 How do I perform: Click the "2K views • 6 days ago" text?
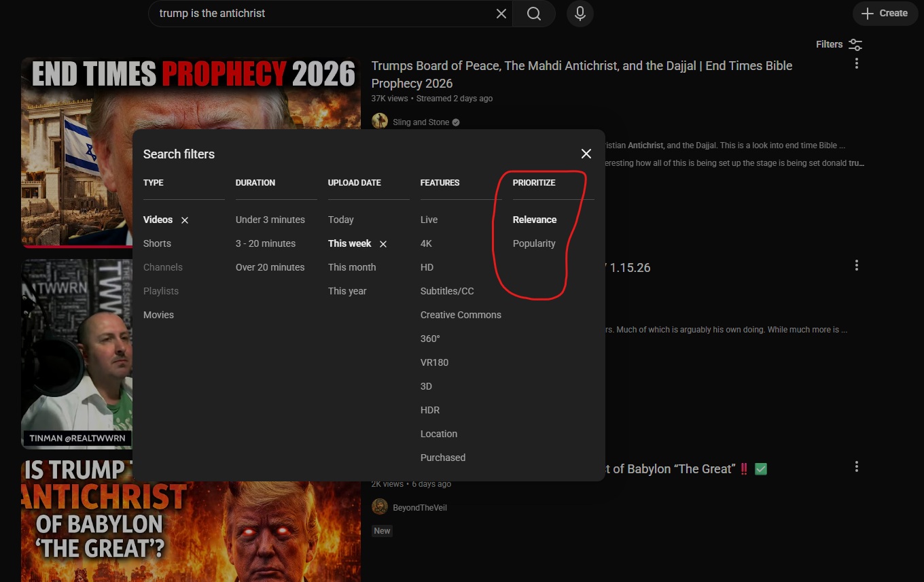[x=411, y=484]
